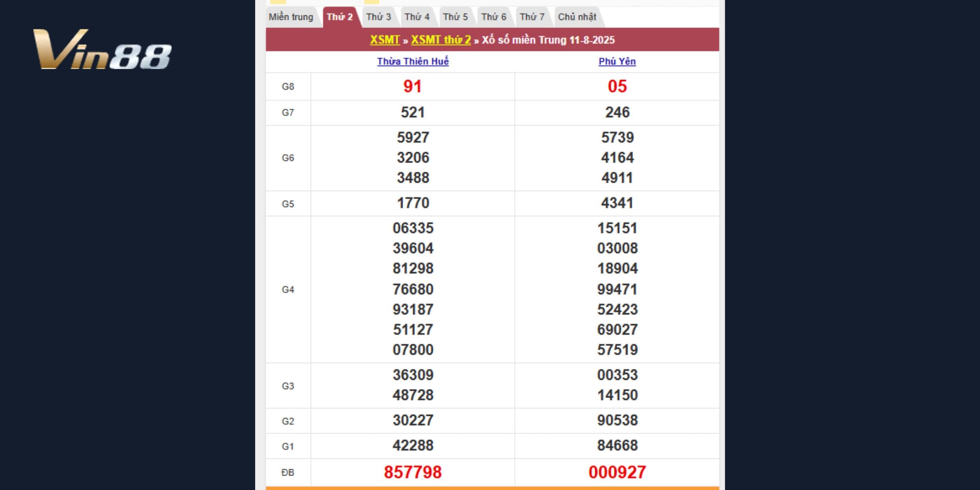This screenshot has height=490, width=980.
Task: Select the G5 number 1770
Action: 413,203
